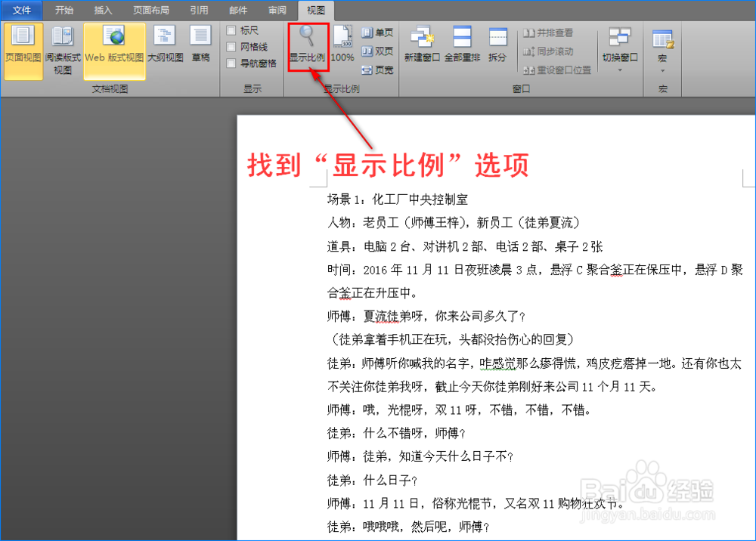Select 页宽 page width zoom
This screenshot has width=756, height=541.
click(x=377, y=70)
